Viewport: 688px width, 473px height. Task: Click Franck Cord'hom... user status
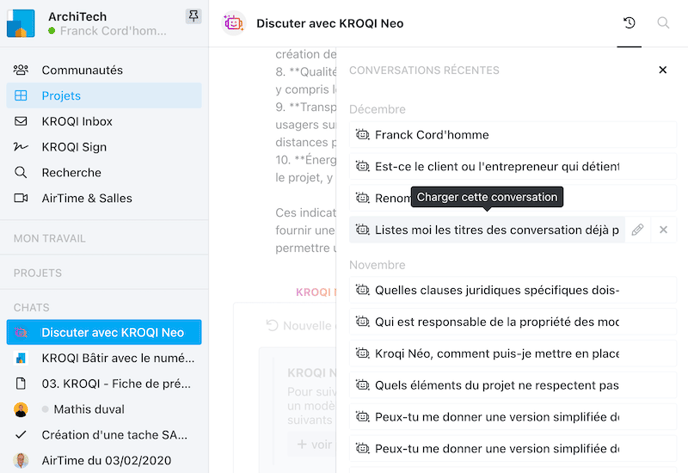click(x=108, y=31)
